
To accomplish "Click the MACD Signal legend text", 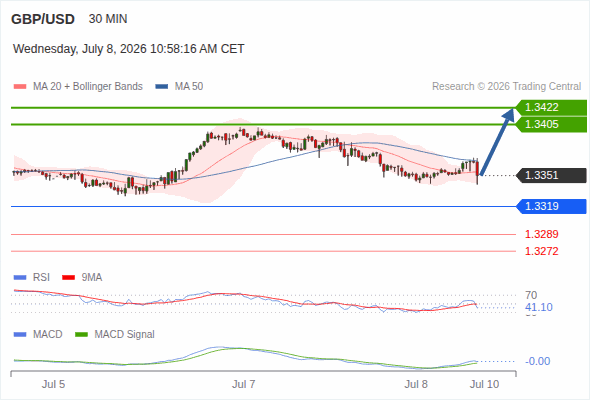I will click(x=124, y=335).
